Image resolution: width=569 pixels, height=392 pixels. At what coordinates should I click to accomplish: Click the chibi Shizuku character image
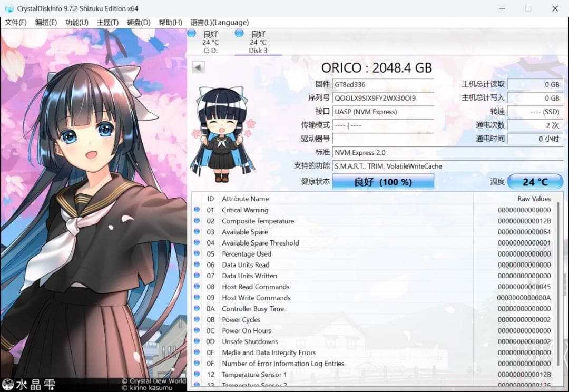(223, 135)
